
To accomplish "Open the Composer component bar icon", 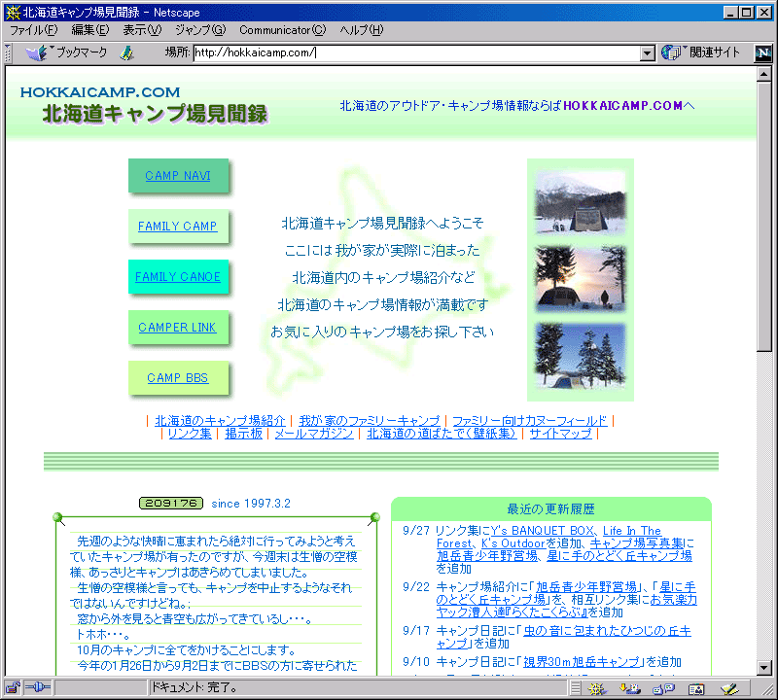I will pos(729,688).
